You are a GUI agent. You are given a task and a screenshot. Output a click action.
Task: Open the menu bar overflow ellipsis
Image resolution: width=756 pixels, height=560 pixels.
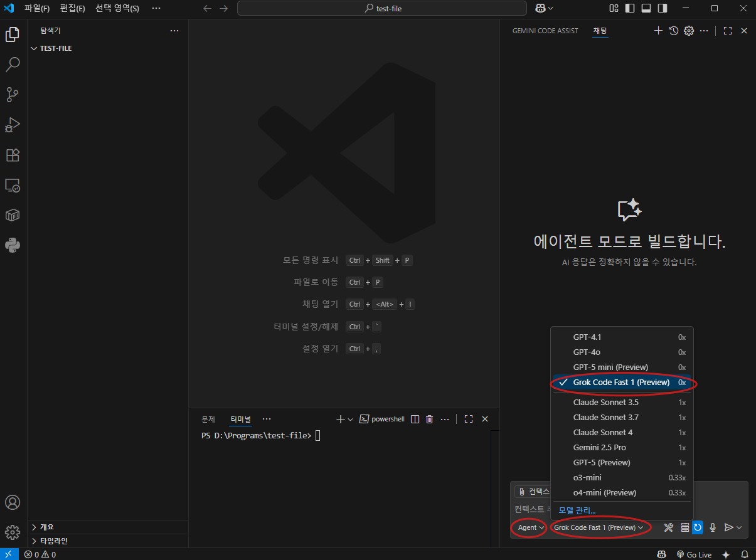(156, 9)
